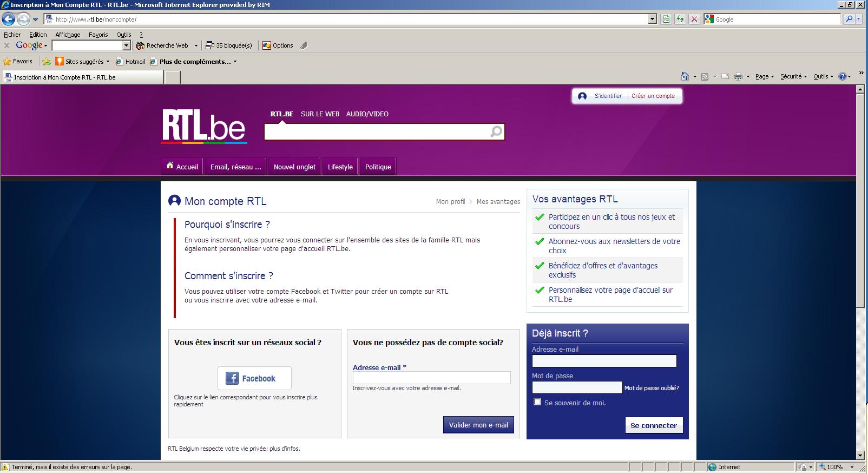Click the Mon profil link
Screen dimensions: 868x474
(450, 201)
